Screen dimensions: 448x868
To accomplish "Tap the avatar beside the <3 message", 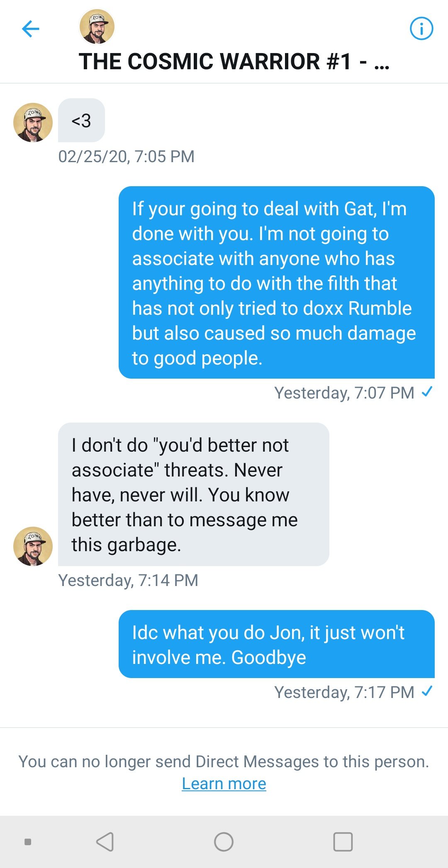I will (x=33, y=122).
